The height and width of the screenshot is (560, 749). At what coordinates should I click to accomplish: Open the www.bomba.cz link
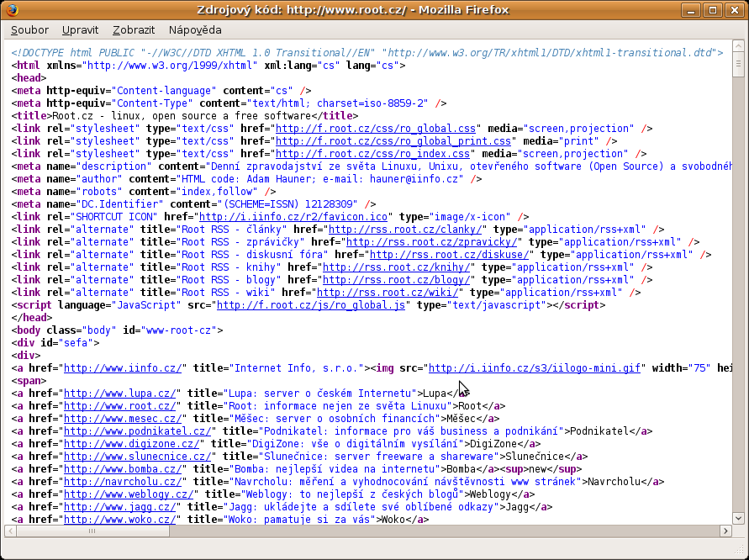tap(123, 468)
